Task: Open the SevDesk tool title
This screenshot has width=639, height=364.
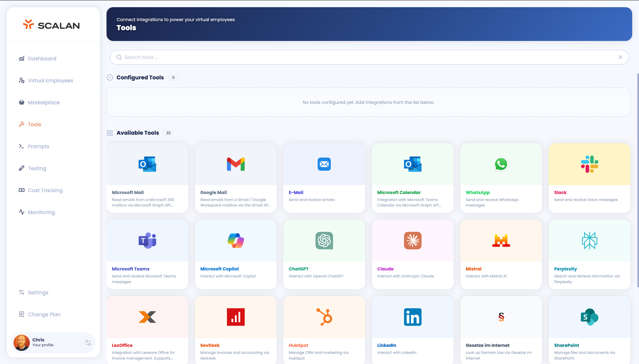Action: (x=210, y=345)
